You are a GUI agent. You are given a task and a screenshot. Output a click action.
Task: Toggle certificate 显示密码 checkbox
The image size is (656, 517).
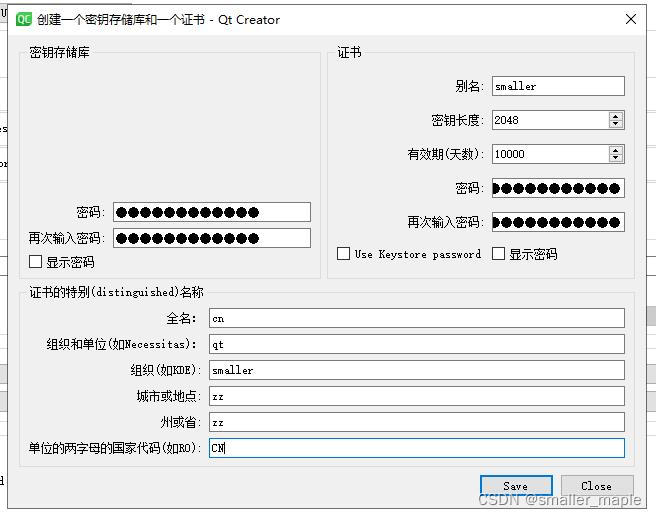(498, 253)
